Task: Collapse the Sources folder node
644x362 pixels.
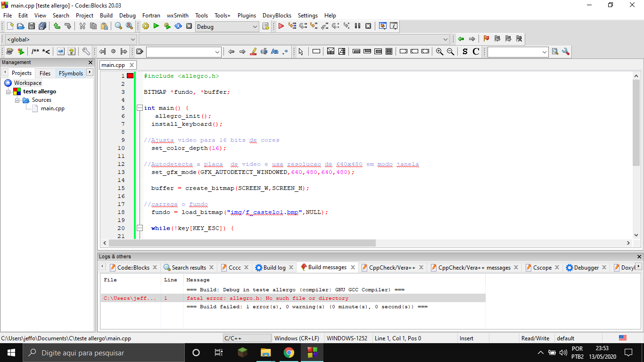Action: pyautogui.click(x=17, y=100)
